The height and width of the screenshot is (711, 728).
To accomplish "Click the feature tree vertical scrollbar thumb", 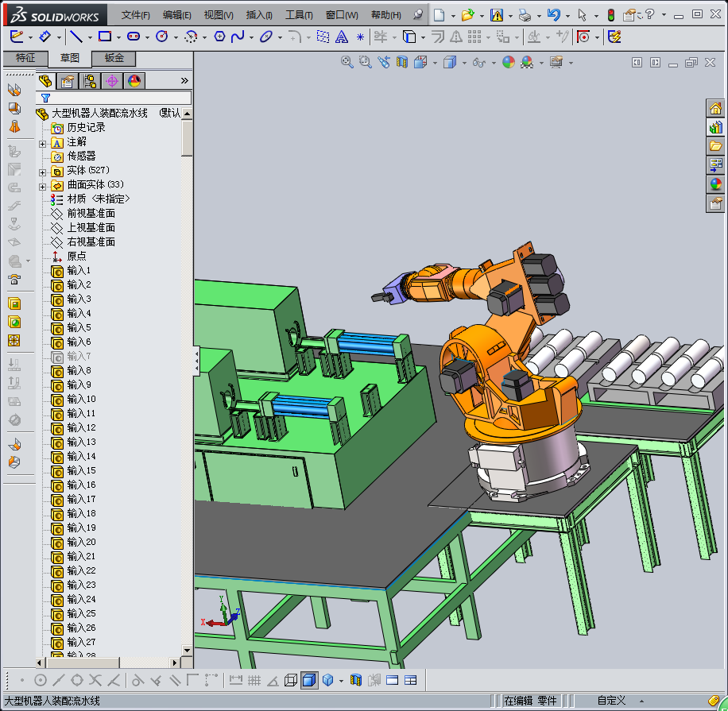I will point(187,138).
